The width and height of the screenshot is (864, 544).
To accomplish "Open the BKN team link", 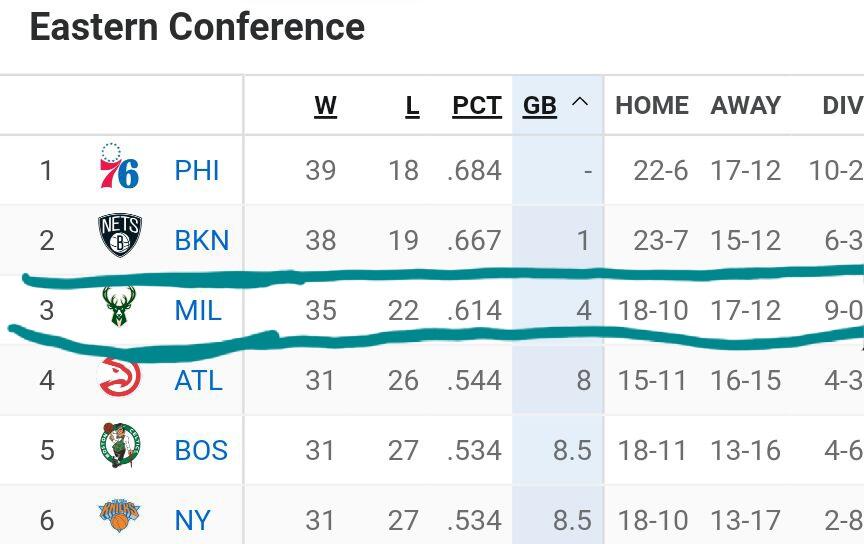I will coord(201,240).
